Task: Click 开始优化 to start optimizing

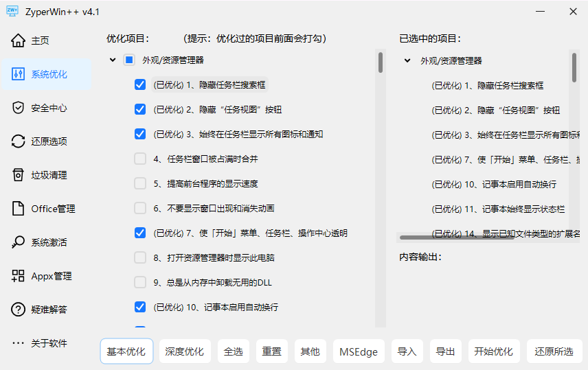Action: click(494, 351)
